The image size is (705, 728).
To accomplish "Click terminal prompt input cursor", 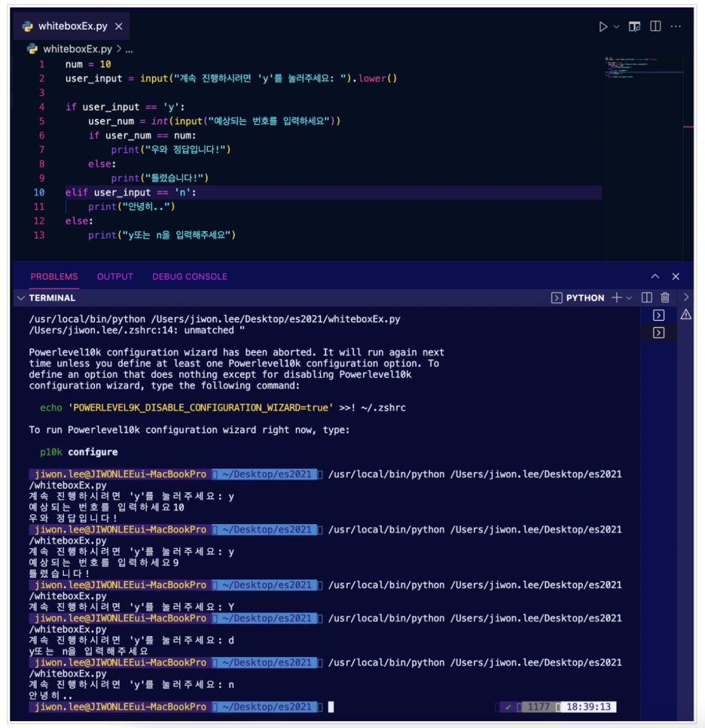I will pyautogui.click(x=331, y=707).
